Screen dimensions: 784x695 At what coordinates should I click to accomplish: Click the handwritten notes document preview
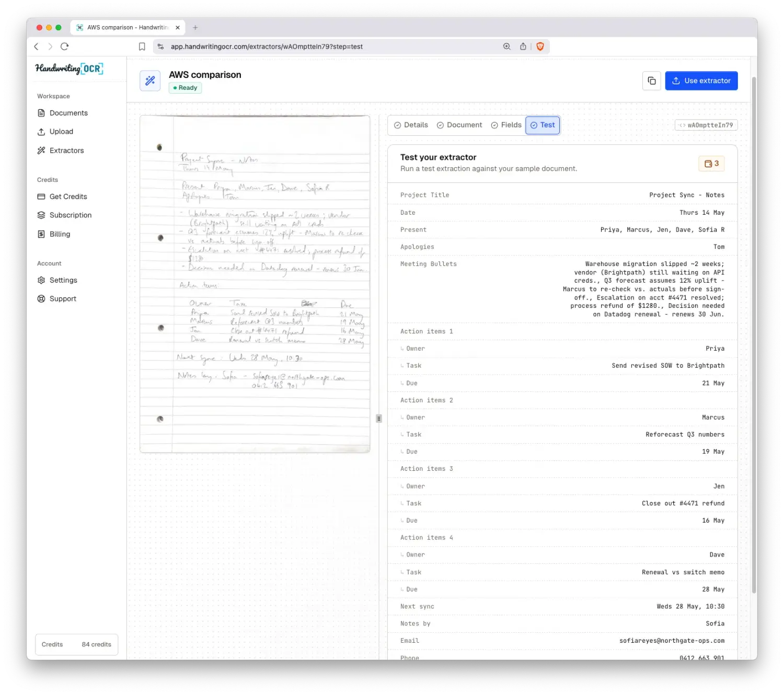pos(255,284)
